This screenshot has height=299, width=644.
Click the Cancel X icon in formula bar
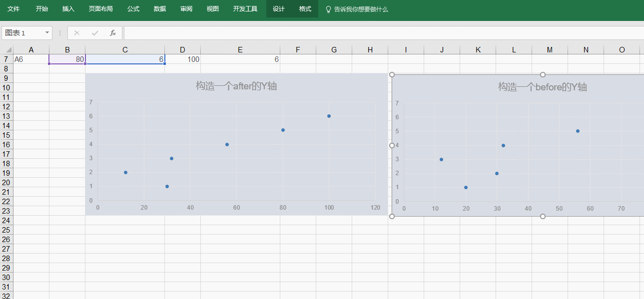(76, 33)
